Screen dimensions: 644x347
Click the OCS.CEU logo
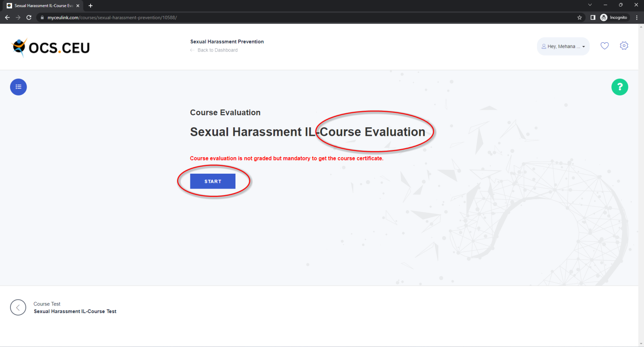click(51, 48)
